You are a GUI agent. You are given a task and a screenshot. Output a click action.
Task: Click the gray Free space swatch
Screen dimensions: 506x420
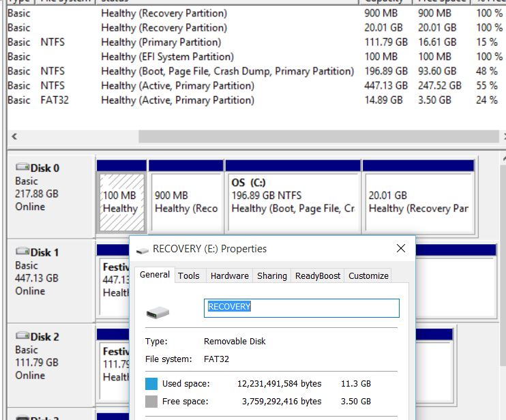click(151, 402)
